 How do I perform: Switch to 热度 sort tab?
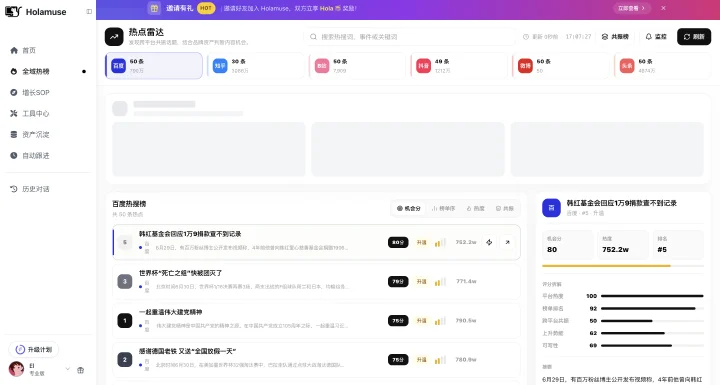(476, 209)
